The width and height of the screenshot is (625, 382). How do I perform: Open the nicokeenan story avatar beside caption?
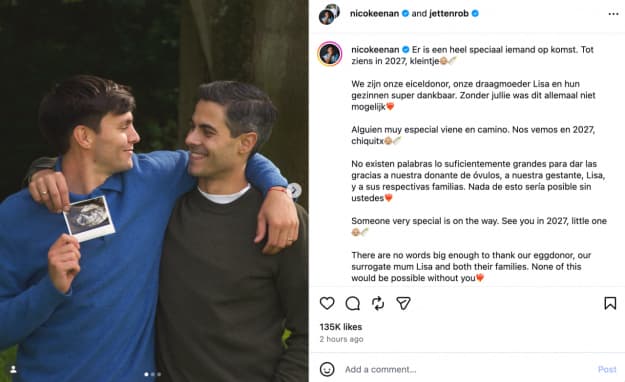click(x=330, y=53)
